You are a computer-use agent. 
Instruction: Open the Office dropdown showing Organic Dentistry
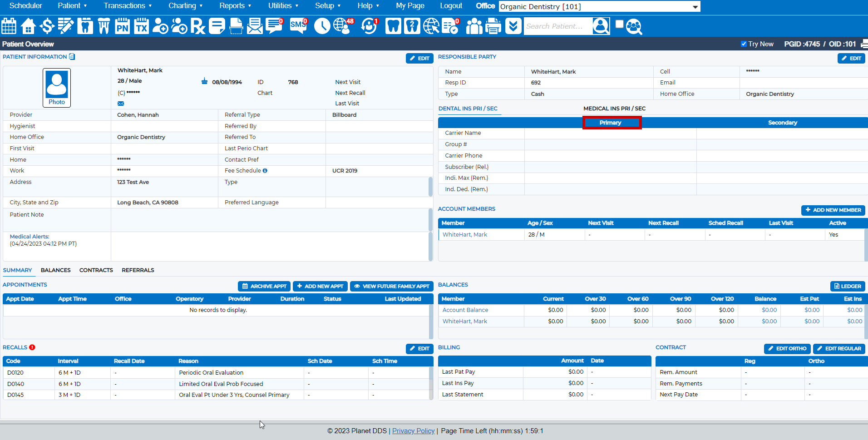598,6
